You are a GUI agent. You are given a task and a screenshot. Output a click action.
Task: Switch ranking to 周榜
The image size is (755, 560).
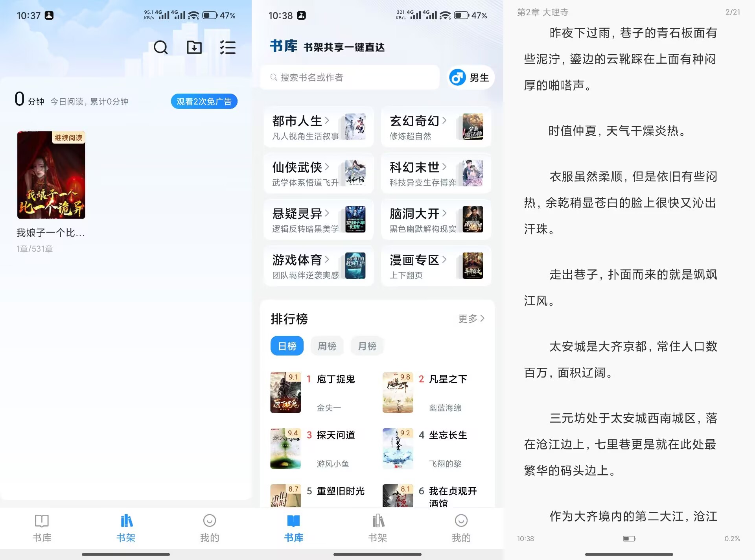[x=327, y=346]
